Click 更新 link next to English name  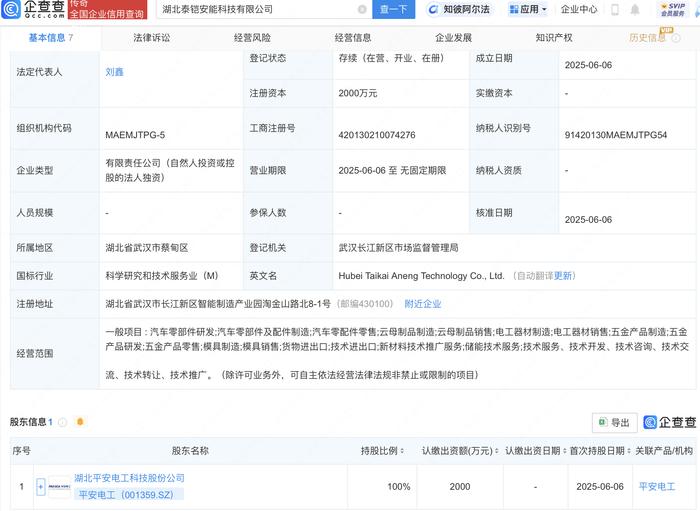[562, 276]
